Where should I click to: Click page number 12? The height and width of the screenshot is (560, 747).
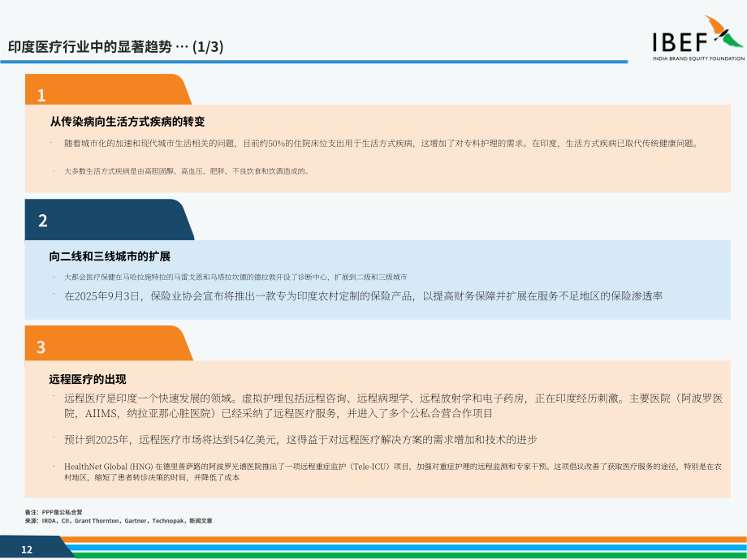point(27,549)
